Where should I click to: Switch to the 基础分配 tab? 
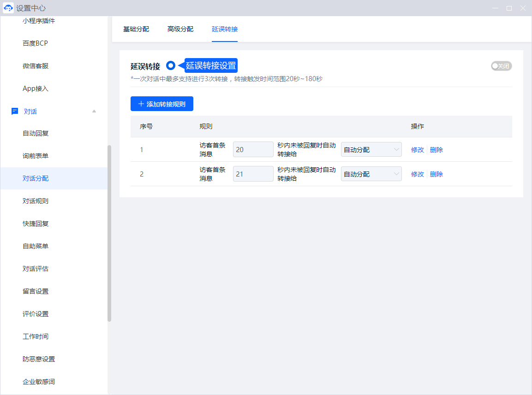[x=136, y=29]
